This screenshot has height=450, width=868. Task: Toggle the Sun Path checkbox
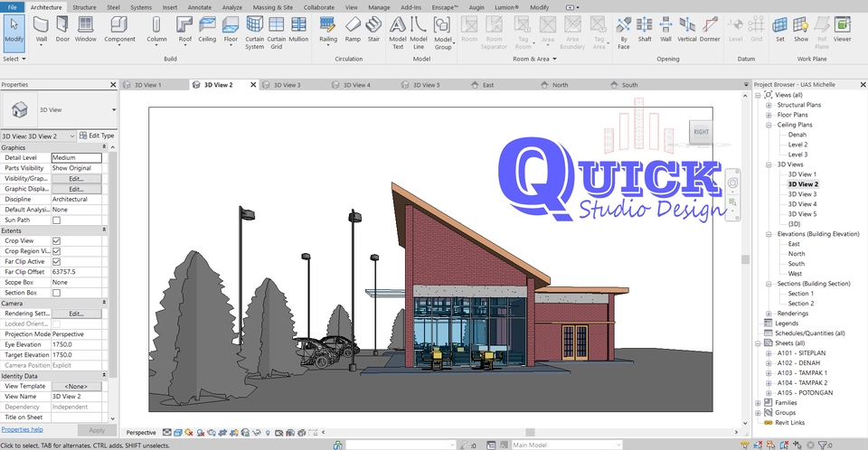coord(56,220)
